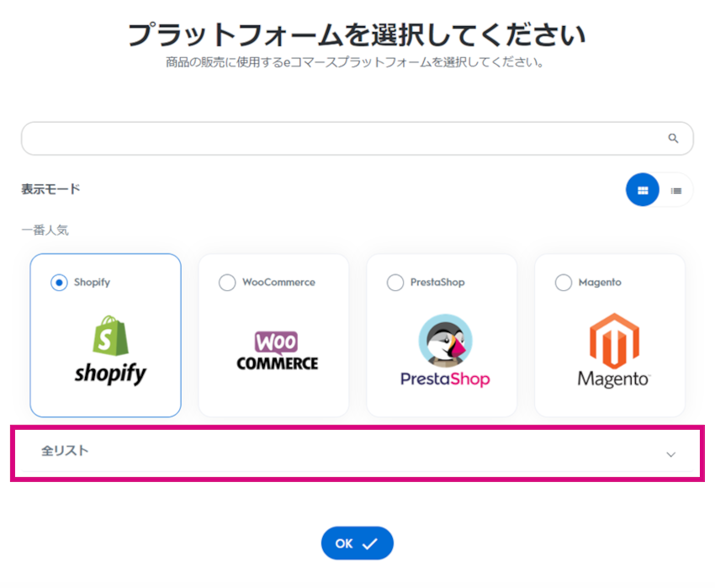Click the WooCommerce logo
Screen dimensions: 715x588
click(x=278, y=350)
